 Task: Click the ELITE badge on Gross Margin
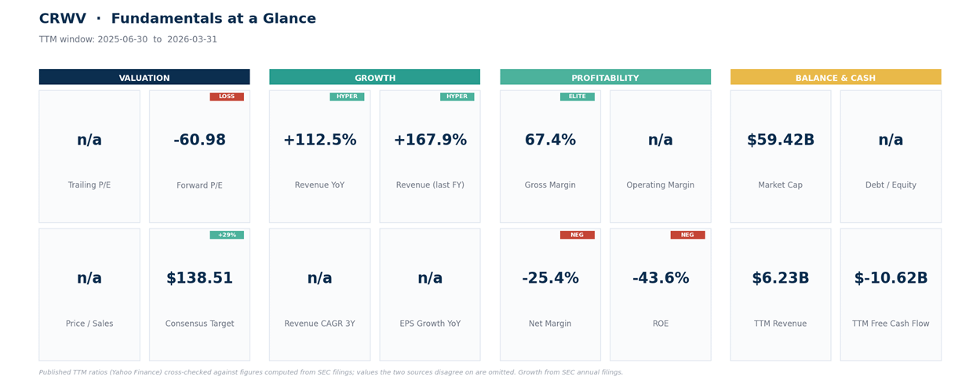577,97
